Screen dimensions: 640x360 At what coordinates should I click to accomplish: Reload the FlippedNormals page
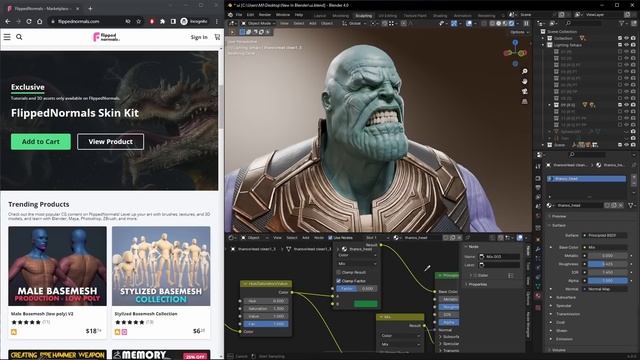(29, 21)
